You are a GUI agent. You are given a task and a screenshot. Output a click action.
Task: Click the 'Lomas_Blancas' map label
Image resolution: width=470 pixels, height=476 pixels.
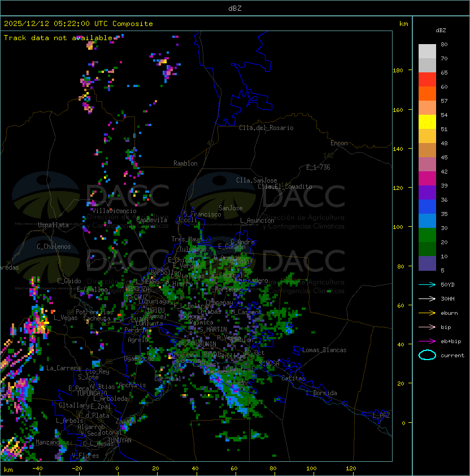(324, 350)
